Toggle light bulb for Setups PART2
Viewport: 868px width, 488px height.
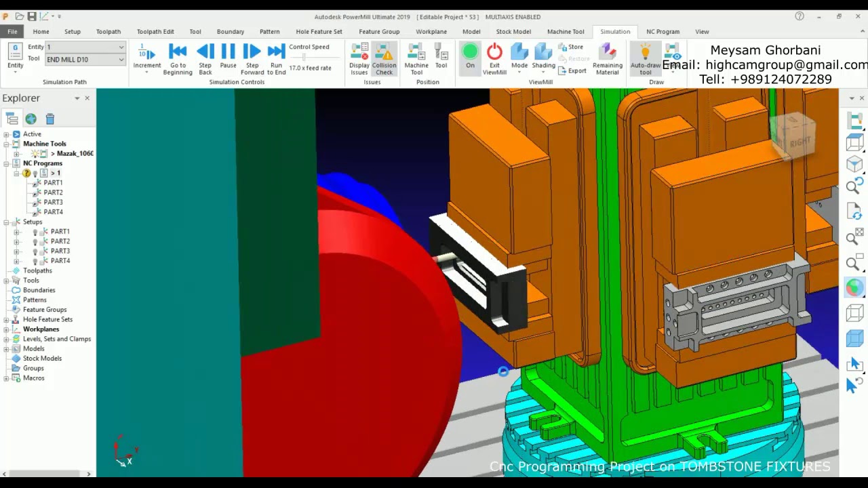click(x=35, y=241)
